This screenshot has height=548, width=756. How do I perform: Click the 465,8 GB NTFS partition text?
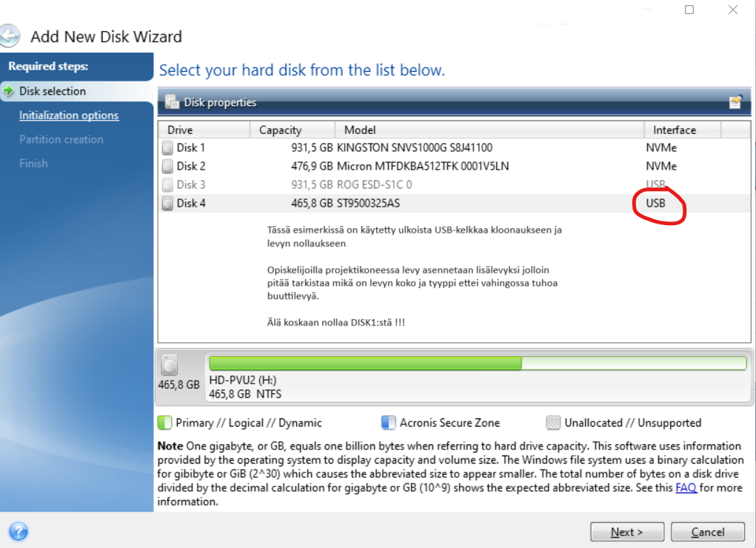tap(245, 394)
